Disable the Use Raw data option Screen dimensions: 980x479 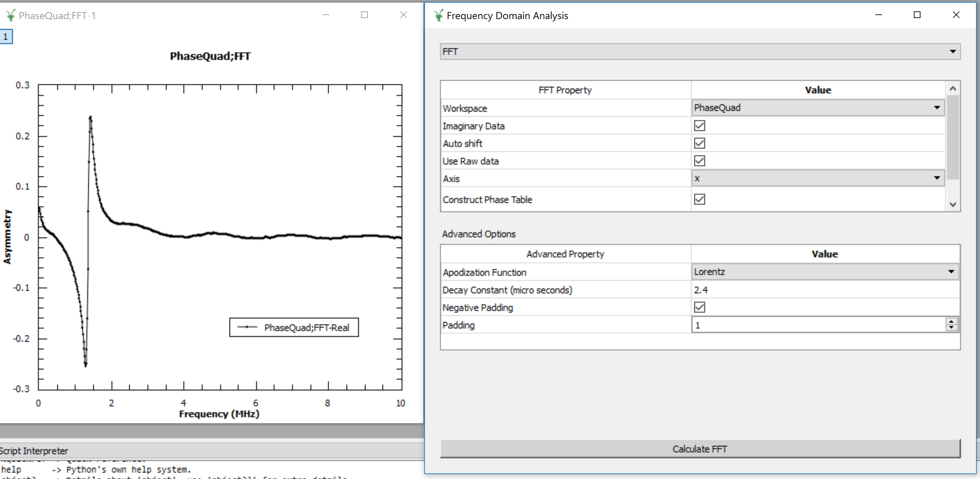coord(699,161)
